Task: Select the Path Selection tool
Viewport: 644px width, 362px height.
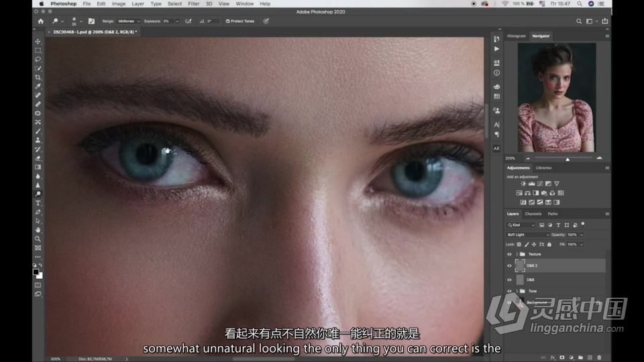Action: [x=38, y=221]
